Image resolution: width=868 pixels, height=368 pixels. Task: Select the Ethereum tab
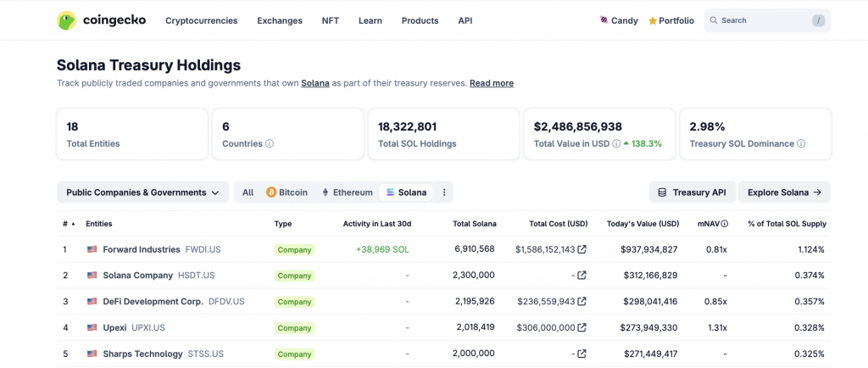347,192
